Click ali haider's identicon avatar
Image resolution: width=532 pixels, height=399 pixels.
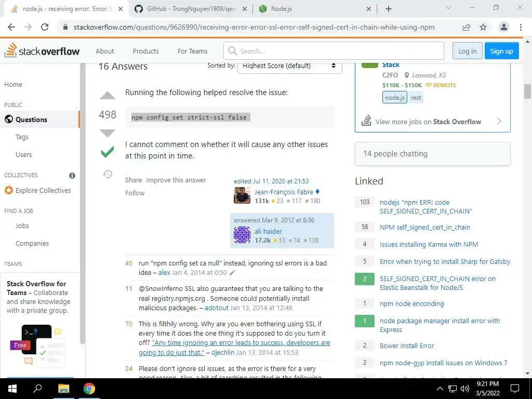[x=242, y=235]
